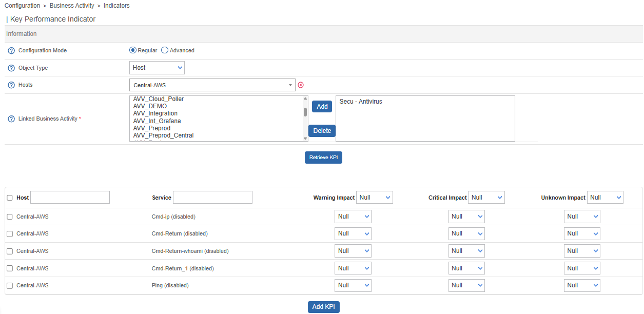The width and height of the screenshot is (644, 314).
Task: Select AVV_Int_Grafana in the business activity list
Action: (x=157, y=121)
